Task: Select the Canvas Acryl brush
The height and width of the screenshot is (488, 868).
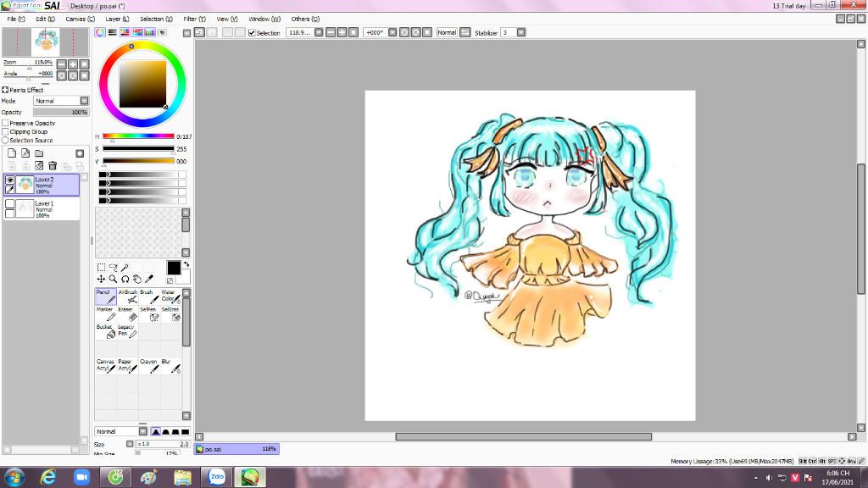Action: (105, 366)
